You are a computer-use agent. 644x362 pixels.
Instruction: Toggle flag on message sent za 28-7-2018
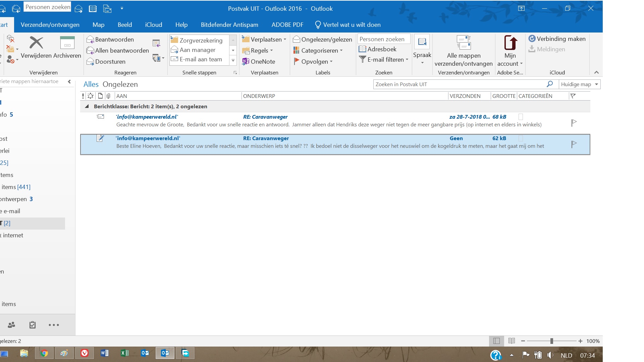pos(574,123)
